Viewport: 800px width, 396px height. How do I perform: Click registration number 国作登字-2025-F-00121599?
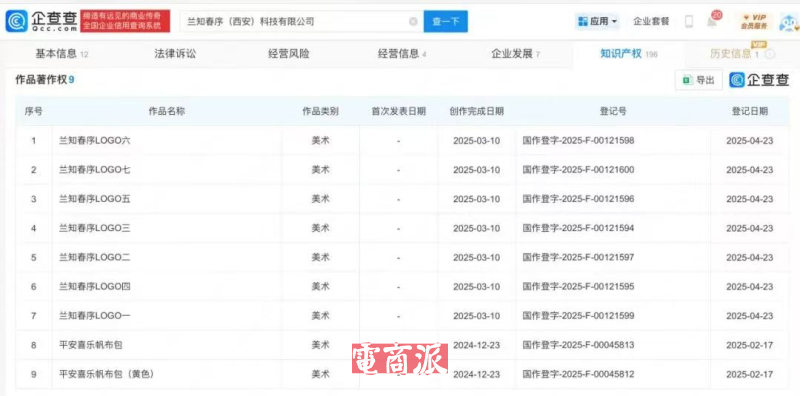(x=578, y=316)
